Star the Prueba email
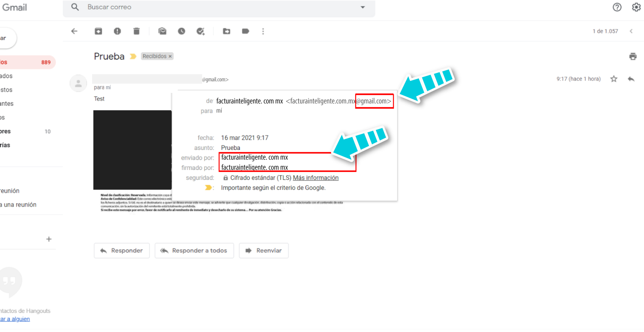 (614, 79)
